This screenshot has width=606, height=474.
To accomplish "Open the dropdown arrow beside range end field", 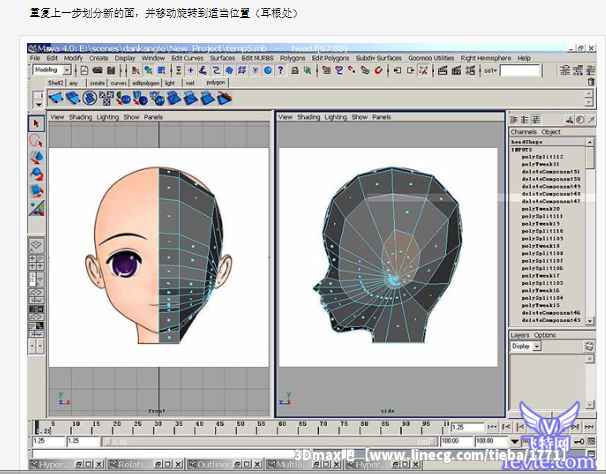I will [x=514, y=441].
